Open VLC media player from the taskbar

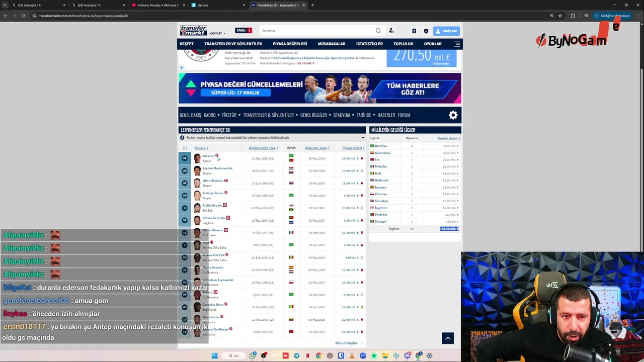click(x=352, y=355)
